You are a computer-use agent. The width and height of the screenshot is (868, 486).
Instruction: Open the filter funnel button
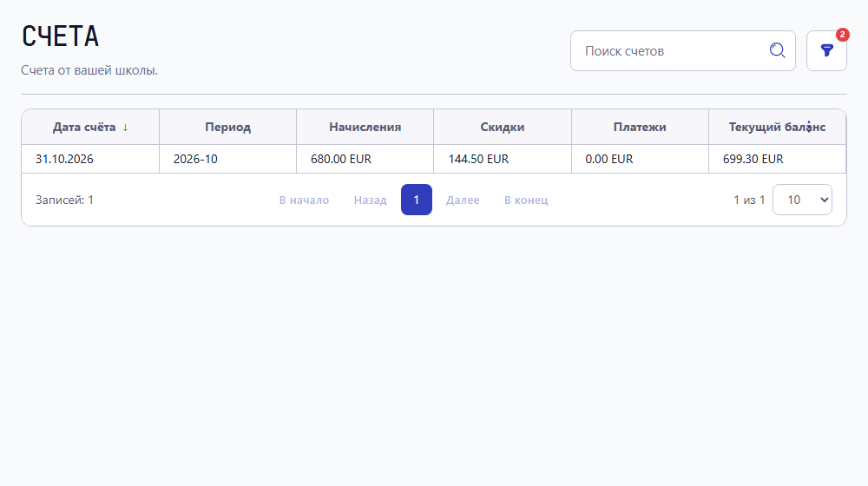pyautogui.click(x=826, y=51)
